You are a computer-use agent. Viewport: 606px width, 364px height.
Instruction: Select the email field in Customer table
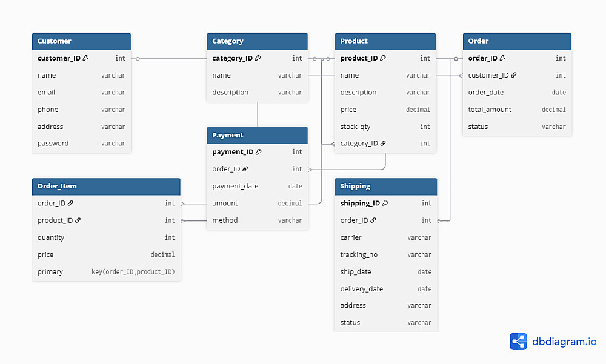pyautogui.click(x=81, y=93)
